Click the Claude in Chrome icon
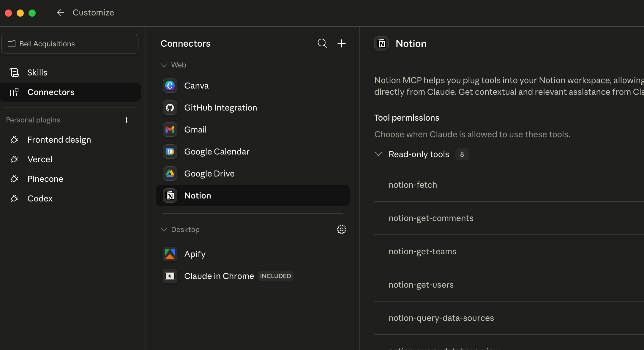The image size is (644, 350). click(170, 276)
